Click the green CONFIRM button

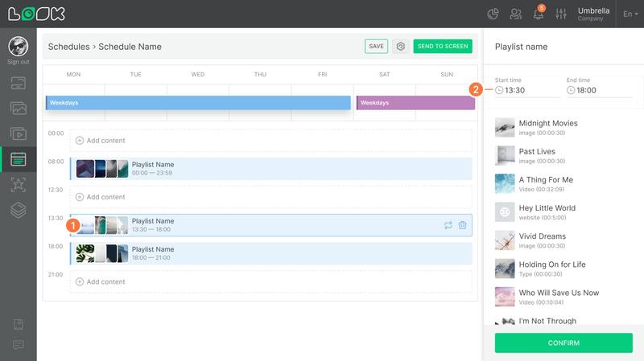pos(563,343)
